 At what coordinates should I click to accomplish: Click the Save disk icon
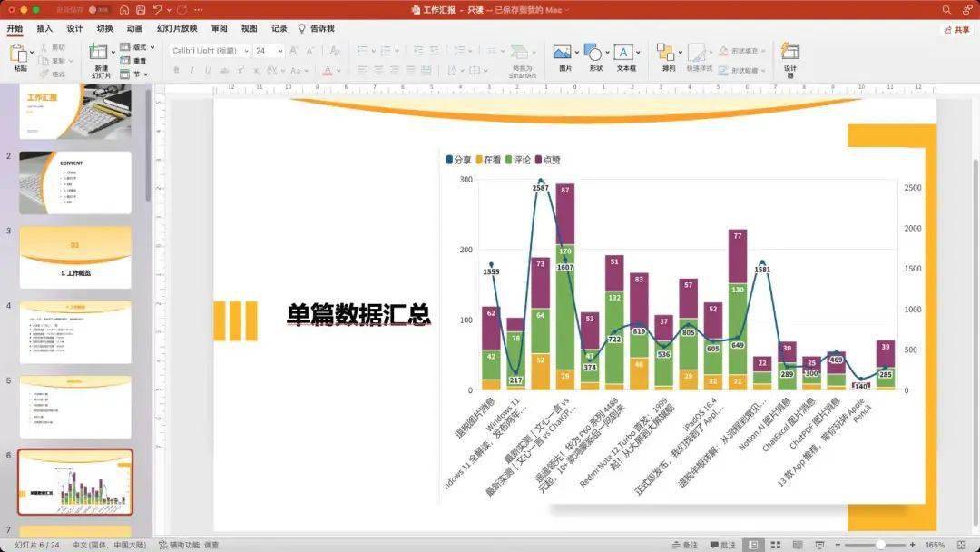point(141,10)
